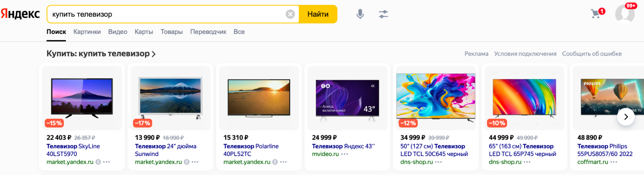Click the Яндекс logo

(20, 14)
